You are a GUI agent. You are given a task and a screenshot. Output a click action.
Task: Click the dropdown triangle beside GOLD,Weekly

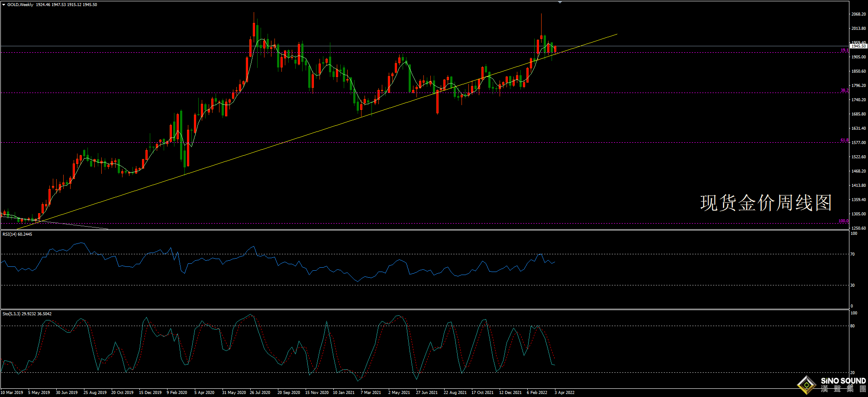(x=4, y=5)
